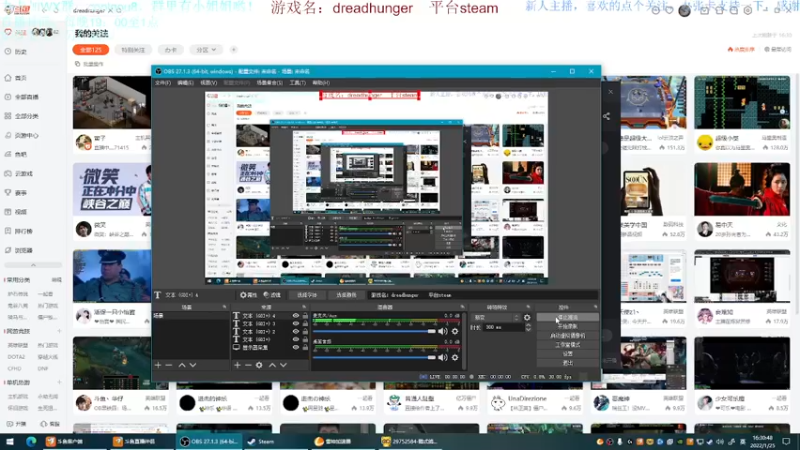The image size is (800, 450).
Task: Open source properties gear in Sources panel
Action: click(x=259, y=365)
